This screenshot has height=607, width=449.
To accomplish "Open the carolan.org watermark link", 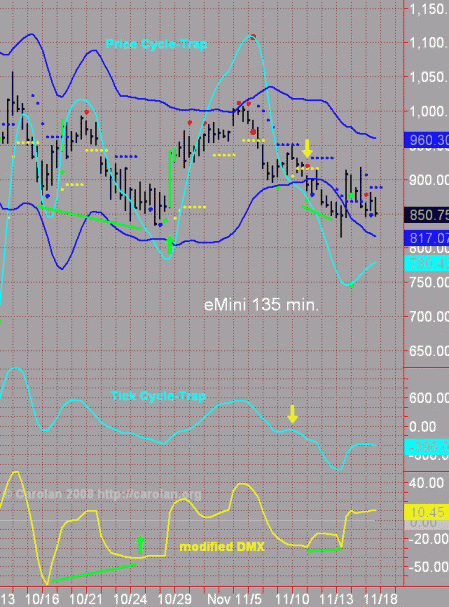I will pos(149,494).
